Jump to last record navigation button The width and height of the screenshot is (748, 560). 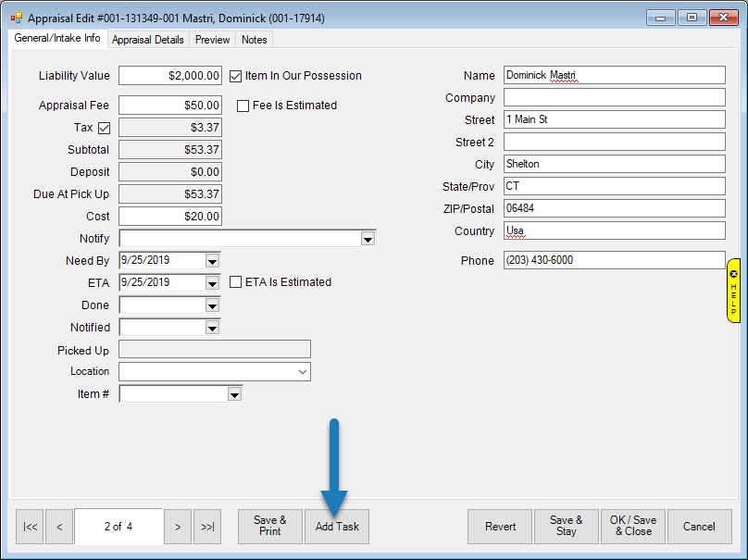point(207,527)
